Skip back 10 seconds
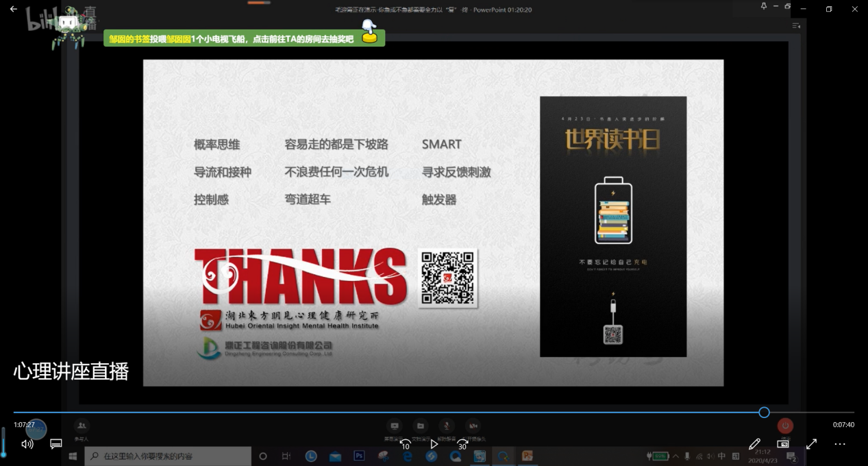The height and width of the screenshot is (466, 868). [405, 444]
